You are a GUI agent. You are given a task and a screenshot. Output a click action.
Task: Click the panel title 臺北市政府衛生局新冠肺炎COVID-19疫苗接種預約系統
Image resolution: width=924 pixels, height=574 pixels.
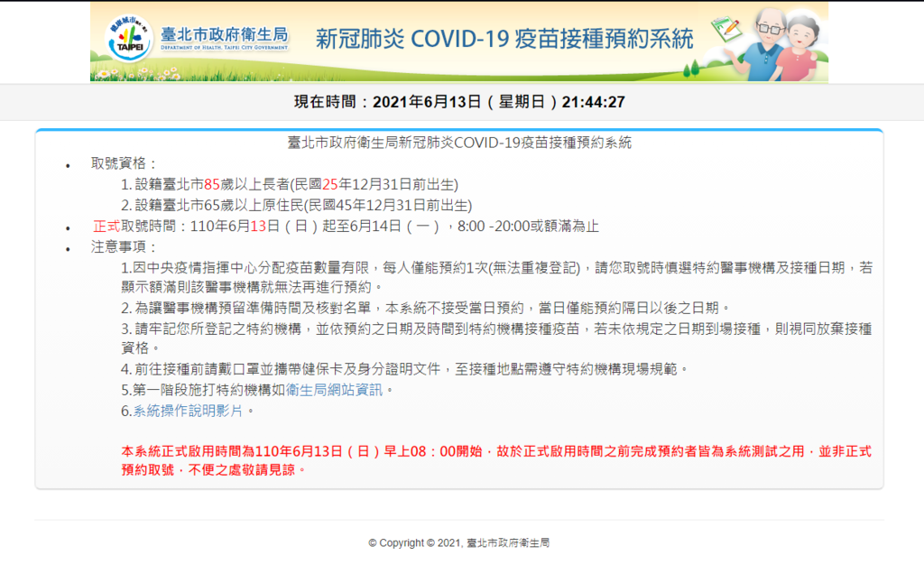click(x=459, y=143)
